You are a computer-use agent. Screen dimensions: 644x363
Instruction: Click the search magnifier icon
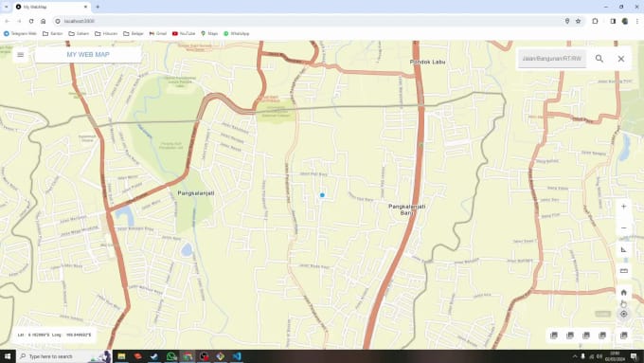coord(599,59)
